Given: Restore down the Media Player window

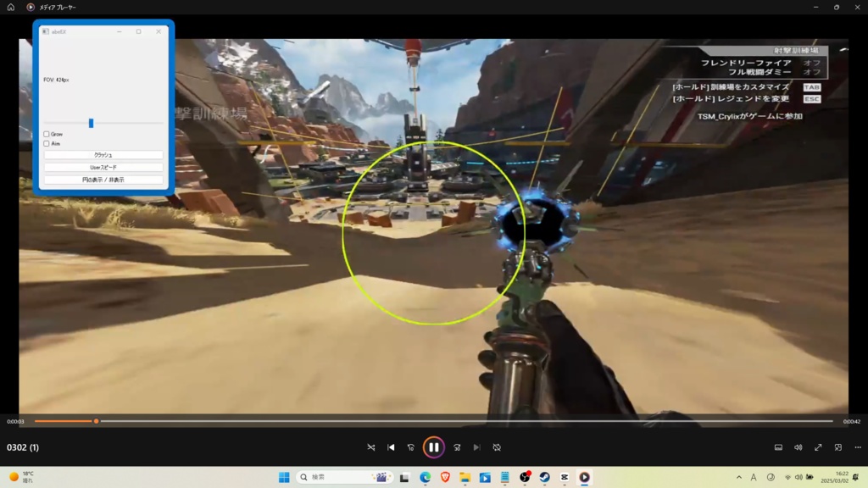Looking at the screenshot, I should tap(837, 7).
